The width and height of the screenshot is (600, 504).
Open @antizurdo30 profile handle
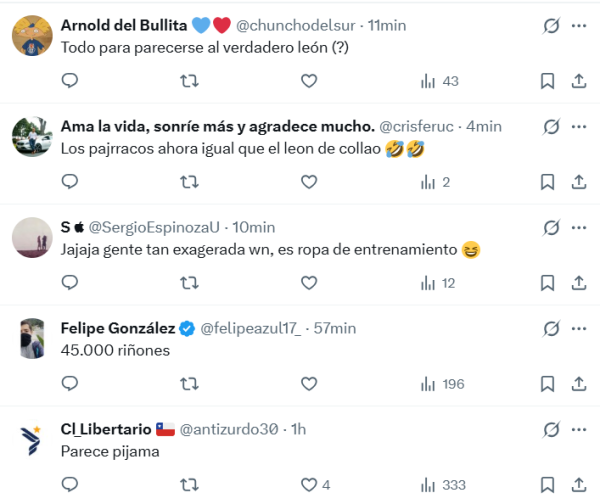click(232, 429)
